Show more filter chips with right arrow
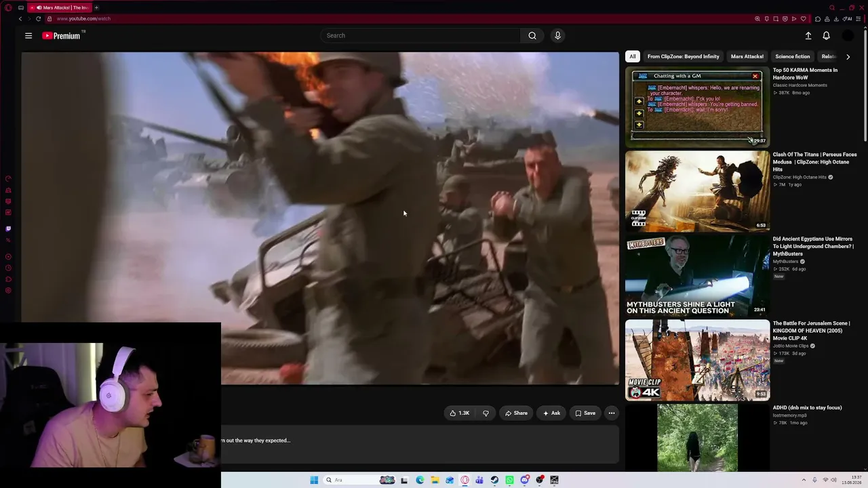 pyautogui.click(x=848, y=57)
